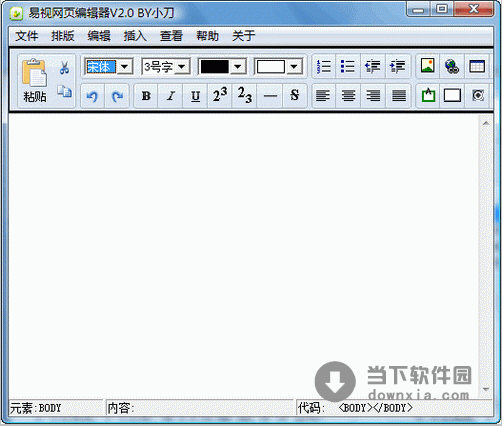Open the 排版 menu
This screenshot has width=502, height=426.
click(63, 36)
